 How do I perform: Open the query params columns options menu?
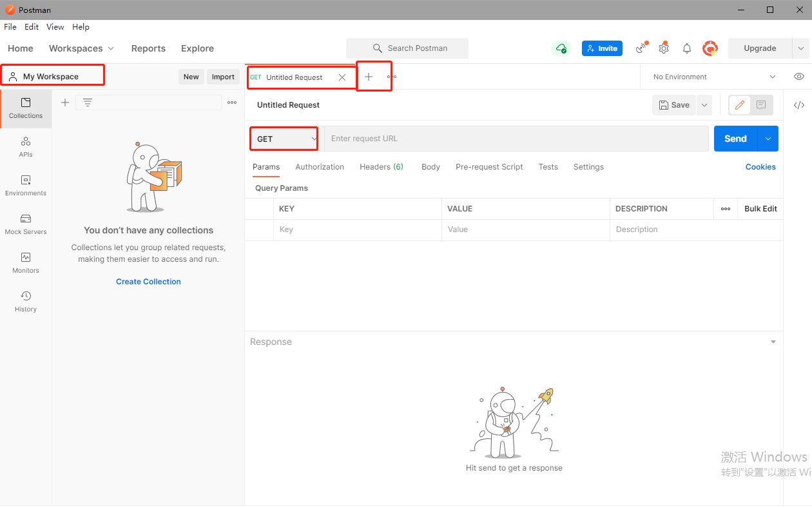coord(726,209)
